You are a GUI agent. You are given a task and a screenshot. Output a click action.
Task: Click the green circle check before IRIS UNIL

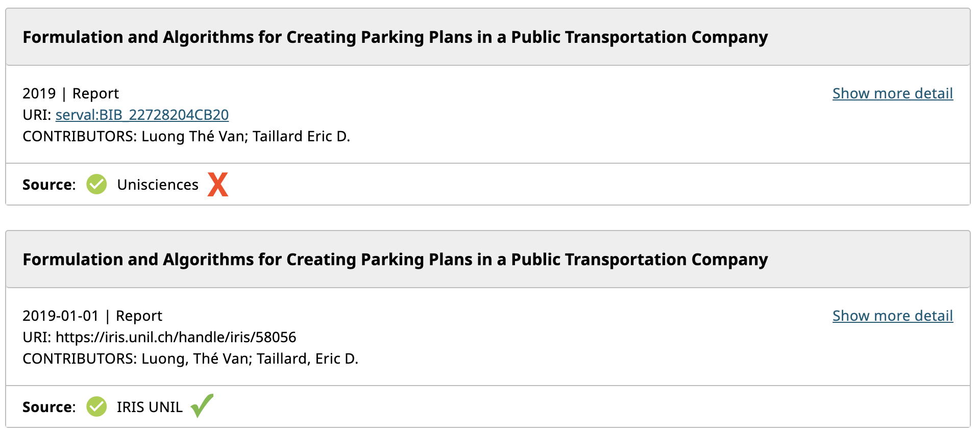point(96,407)
